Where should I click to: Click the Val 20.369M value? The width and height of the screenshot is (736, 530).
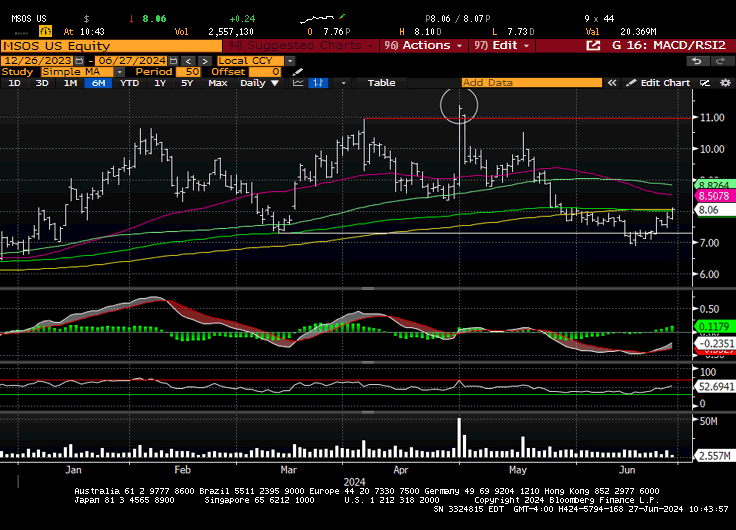tap(638, 31)
